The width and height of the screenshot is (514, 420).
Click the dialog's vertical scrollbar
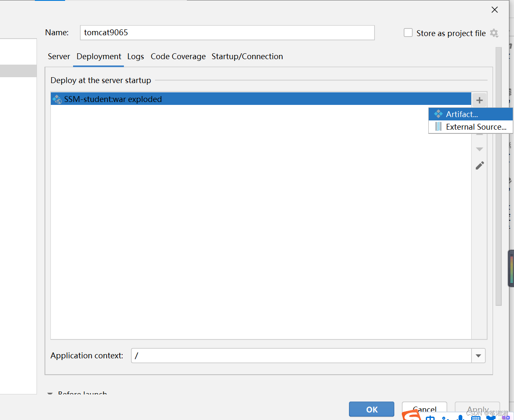498,176
